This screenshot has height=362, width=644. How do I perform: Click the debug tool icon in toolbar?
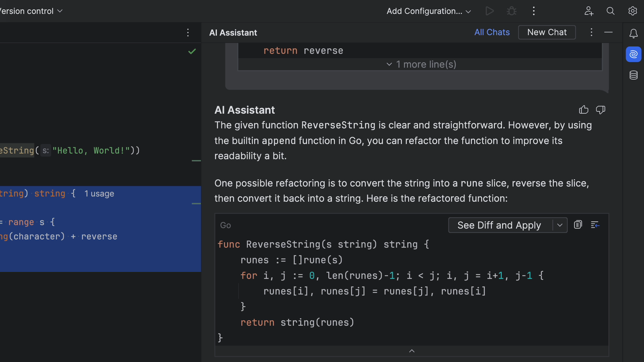coord(511,11)
